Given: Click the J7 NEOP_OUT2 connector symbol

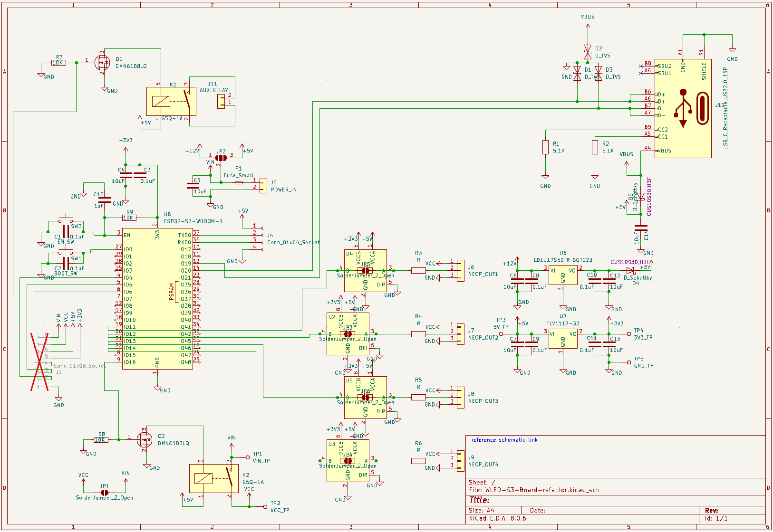Looking at the screenshot, I should pyautogui.click(x=460, y=334).
